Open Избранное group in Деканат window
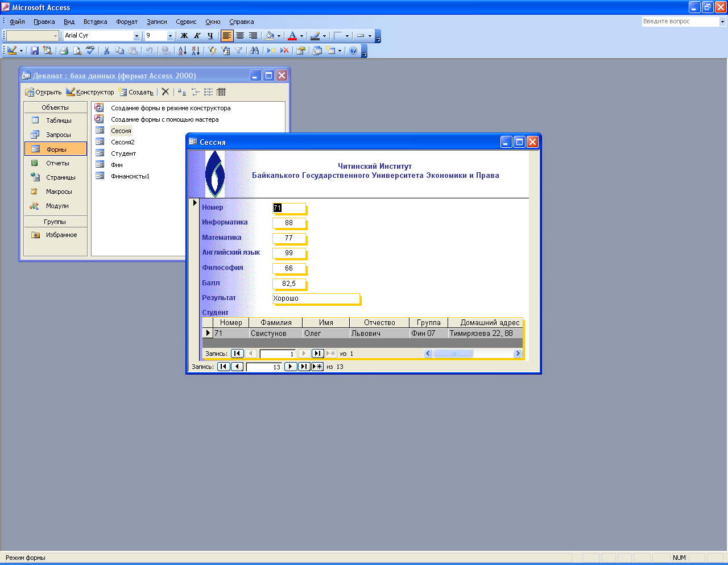 point(56,235)
